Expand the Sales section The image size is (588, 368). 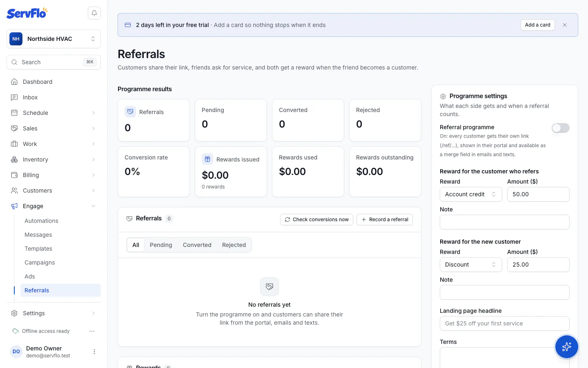[53, 128]
